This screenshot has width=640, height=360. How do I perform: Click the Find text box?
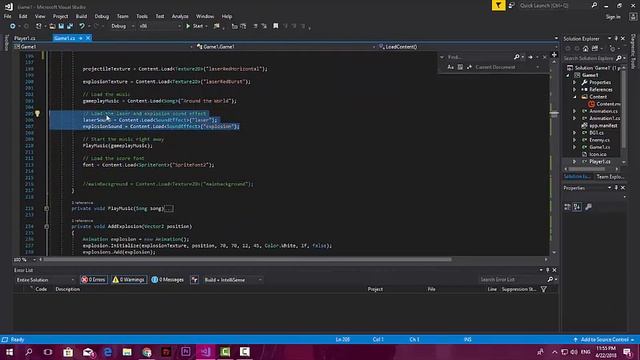(479, 57)
